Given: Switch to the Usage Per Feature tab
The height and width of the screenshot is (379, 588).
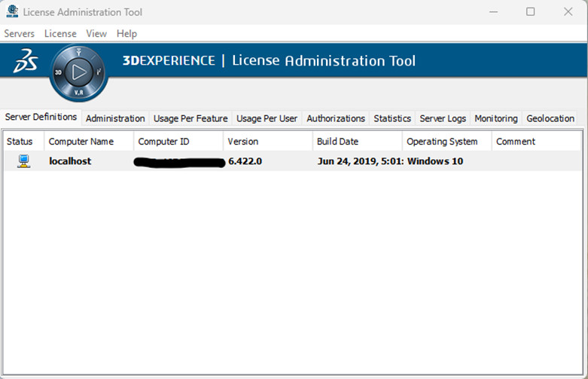Looking at the screenshot, I should point(190,118).
